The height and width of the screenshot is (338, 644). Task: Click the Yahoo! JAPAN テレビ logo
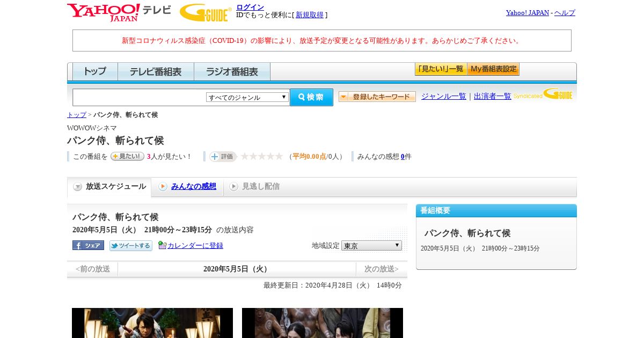[x=119, y=12]
